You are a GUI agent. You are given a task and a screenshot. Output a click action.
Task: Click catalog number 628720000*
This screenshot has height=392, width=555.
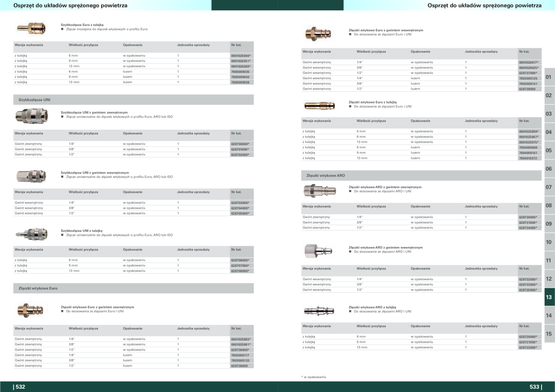click(528, 337)
